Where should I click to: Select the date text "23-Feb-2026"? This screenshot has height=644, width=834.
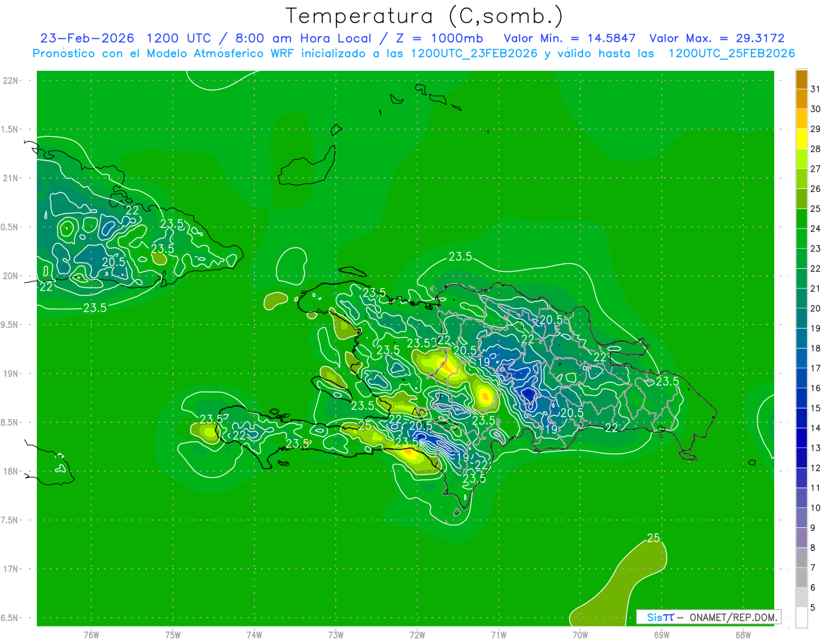88,38
